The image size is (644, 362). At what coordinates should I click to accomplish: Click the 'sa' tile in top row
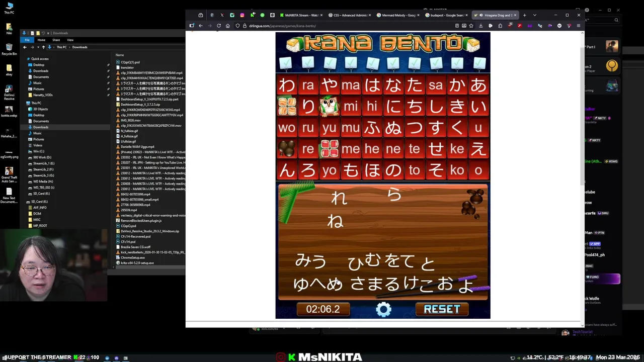tap(436, 85)
